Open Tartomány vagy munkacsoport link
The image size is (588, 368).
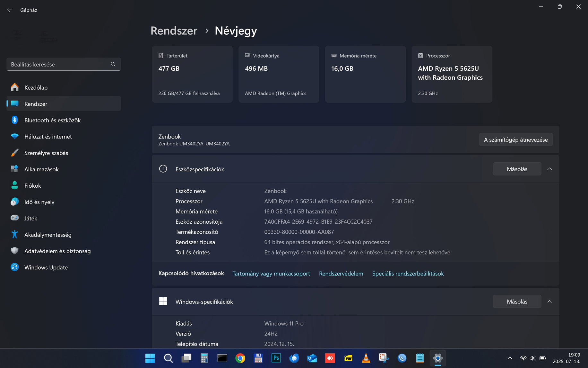(271, 274)
